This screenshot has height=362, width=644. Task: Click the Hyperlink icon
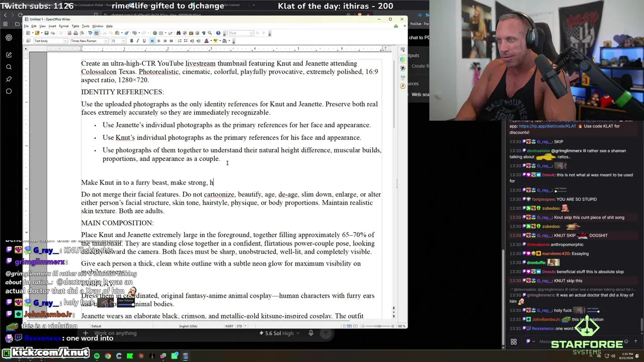pos(155,33)
